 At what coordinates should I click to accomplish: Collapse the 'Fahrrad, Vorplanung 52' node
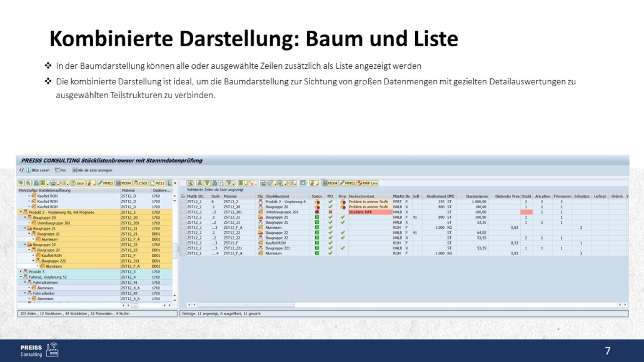coord(21,277)
